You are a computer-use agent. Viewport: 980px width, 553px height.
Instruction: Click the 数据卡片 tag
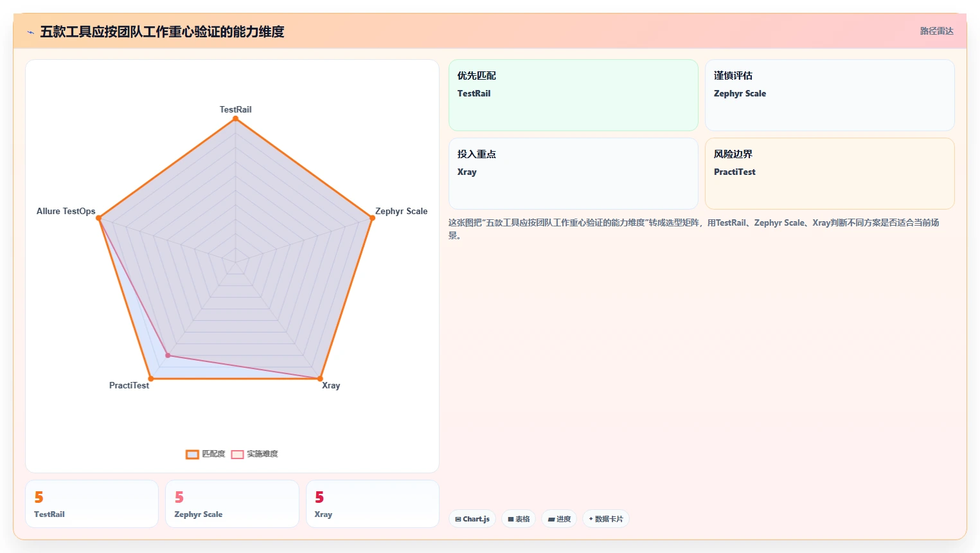tap(606, 519)
